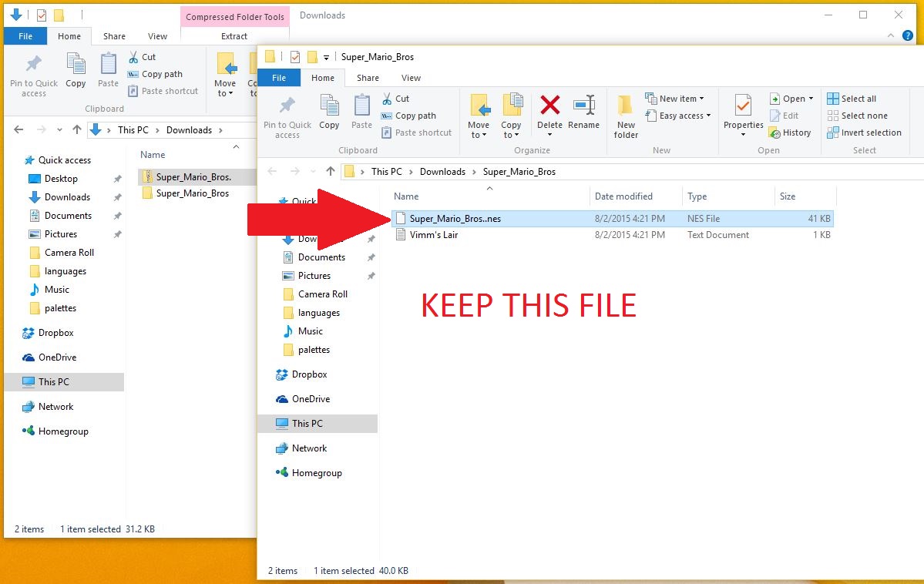
Task: Select the Vimm's Lair text document
Action: 613,234
